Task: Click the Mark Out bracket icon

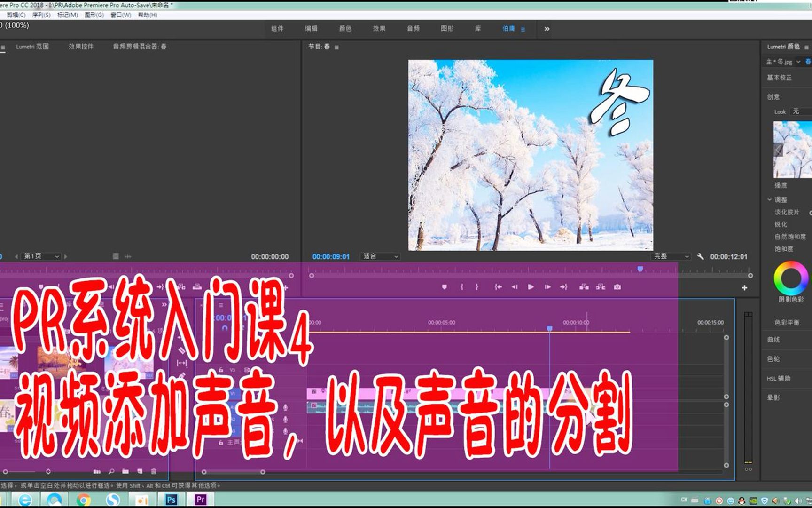Action: click(476, 287)
